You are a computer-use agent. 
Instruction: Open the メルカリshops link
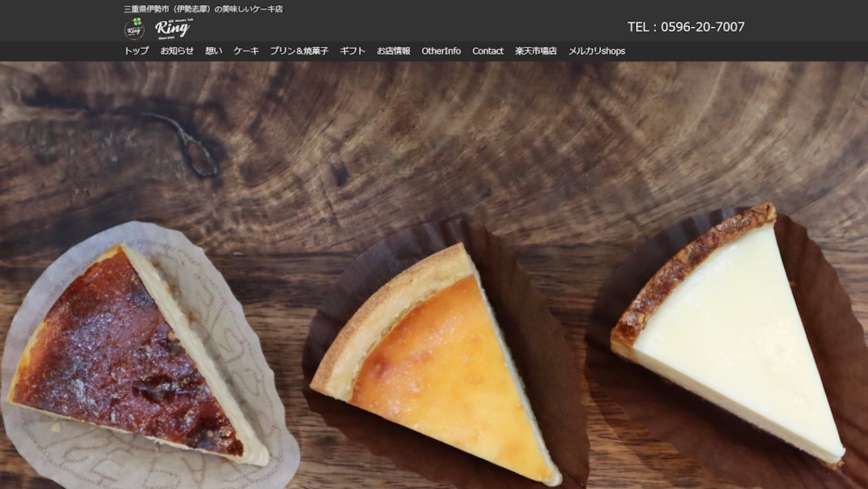596,51
